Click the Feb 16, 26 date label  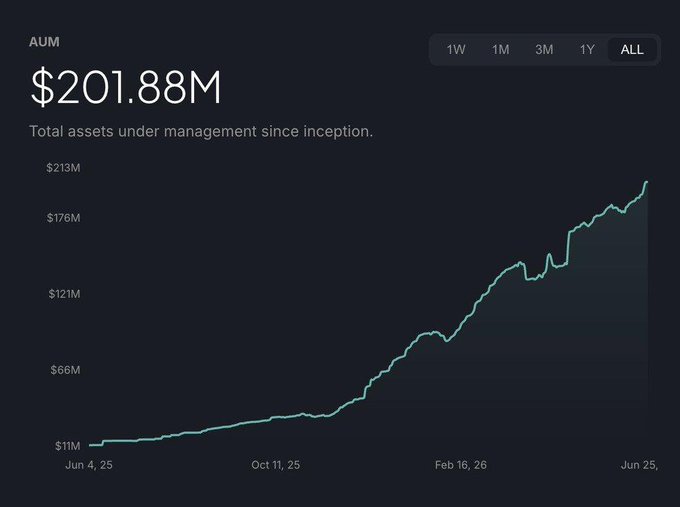(461, 465)
